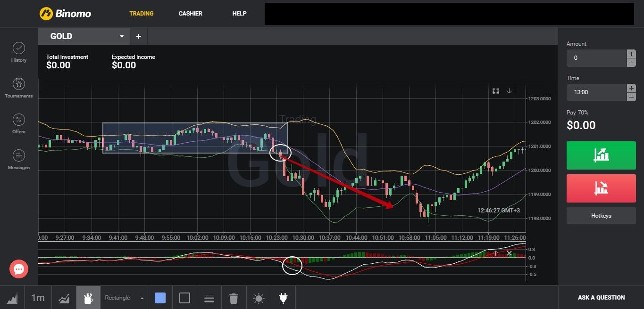Click the 10:30:00 time axis label
Screen dimensions: 644x309
coord(303,238)
